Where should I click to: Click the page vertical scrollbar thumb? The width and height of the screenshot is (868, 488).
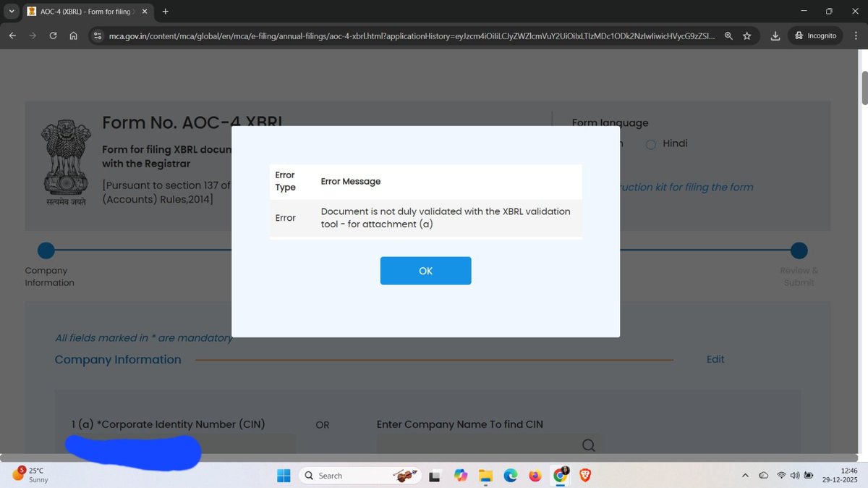[x=864, y=88]
